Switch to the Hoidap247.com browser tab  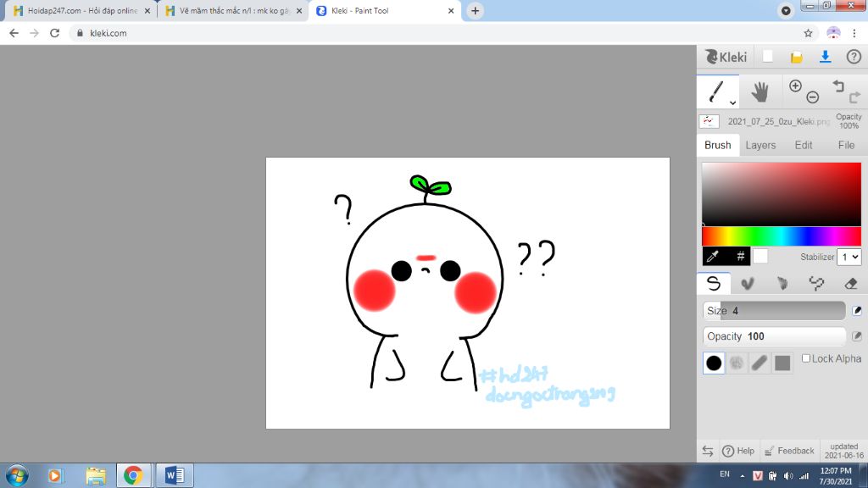pyautogui.click(x=82, y=10)
